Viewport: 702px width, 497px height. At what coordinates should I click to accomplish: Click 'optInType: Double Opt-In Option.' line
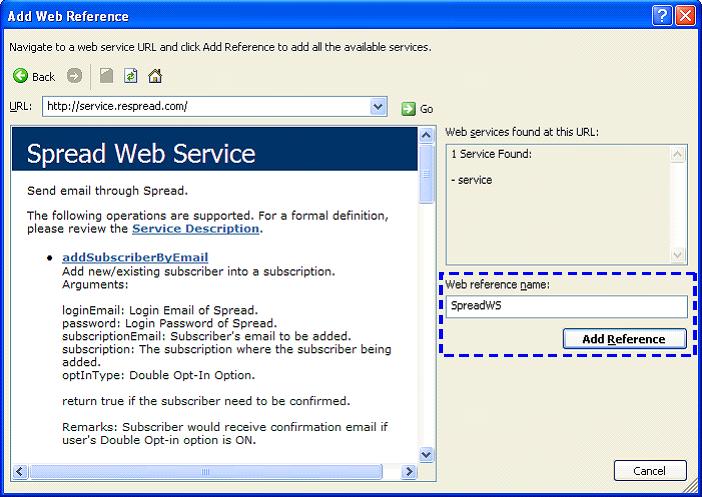tap(158, 375)
